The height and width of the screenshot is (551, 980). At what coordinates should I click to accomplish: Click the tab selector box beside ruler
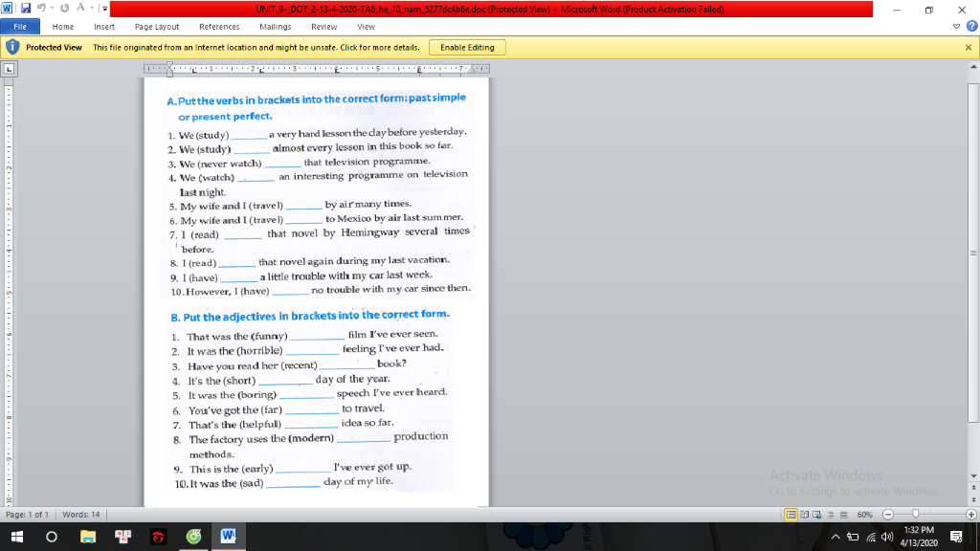pyautogui.click(x=9, y=69)
